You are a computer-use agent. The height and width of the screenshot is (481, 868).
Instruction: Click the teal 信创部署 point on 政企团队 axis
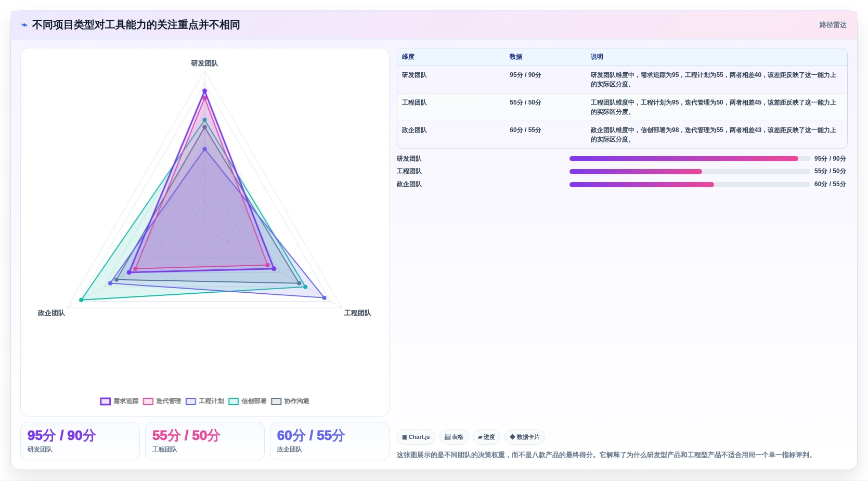tap(81, 300)
